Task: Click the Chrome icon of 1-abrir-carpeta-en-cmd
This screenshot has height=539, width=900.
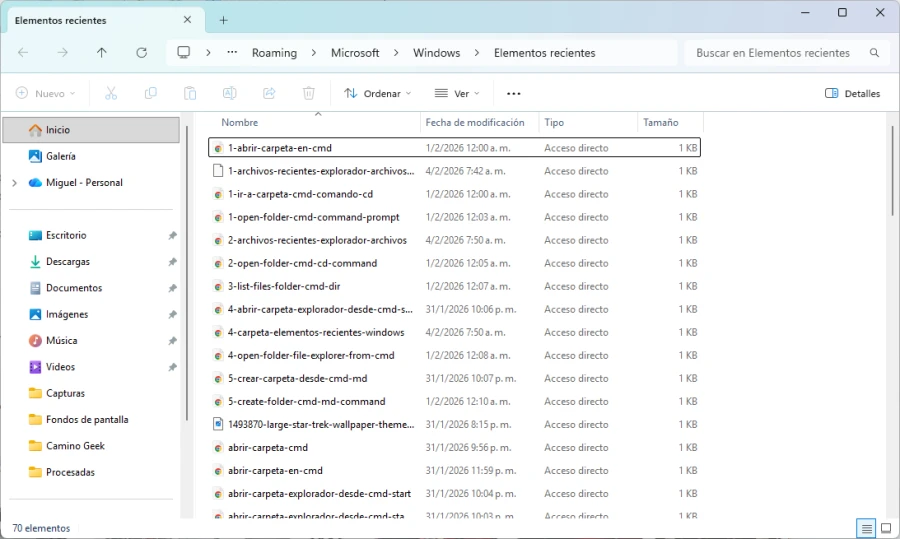Action: (x=218, y=148)
